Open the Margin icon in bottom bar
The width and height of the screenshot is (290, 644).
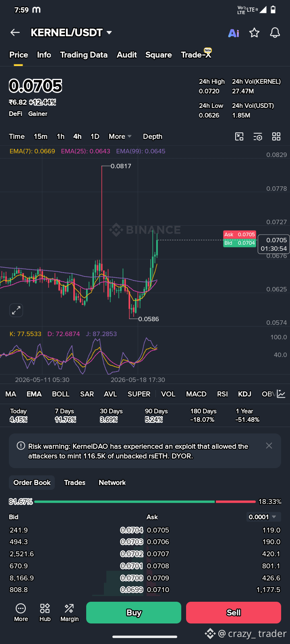pos(69,612)
